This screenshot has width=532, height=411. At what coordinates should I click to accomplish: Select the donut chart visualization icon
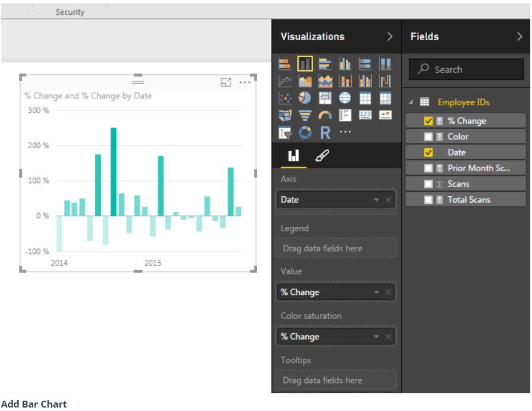305,133
